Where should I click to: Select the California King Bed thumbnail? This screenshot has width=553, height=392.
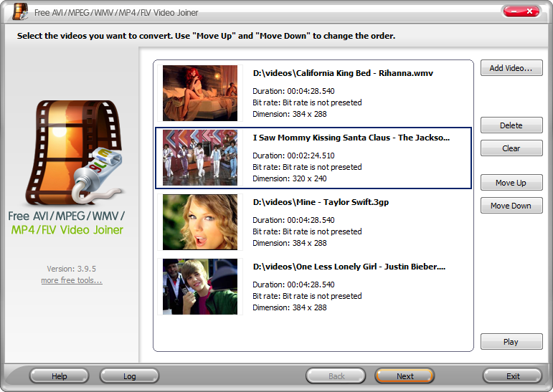200,93
